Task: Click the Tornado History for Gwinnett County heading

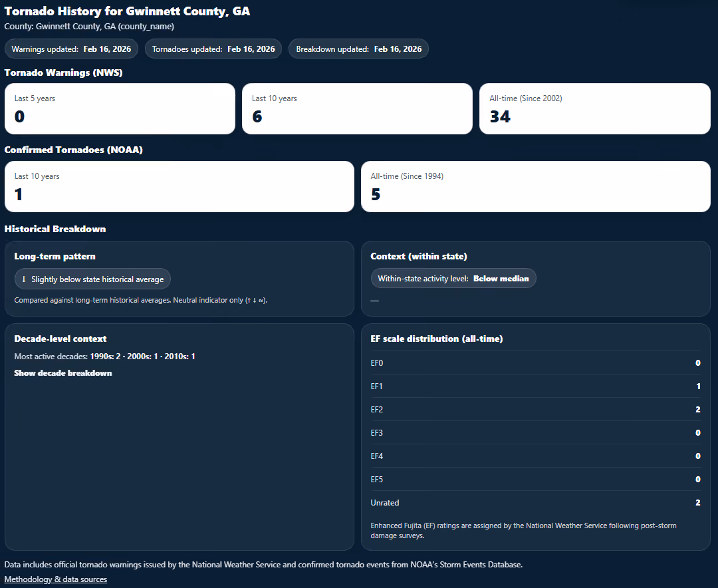Action: 127,11
